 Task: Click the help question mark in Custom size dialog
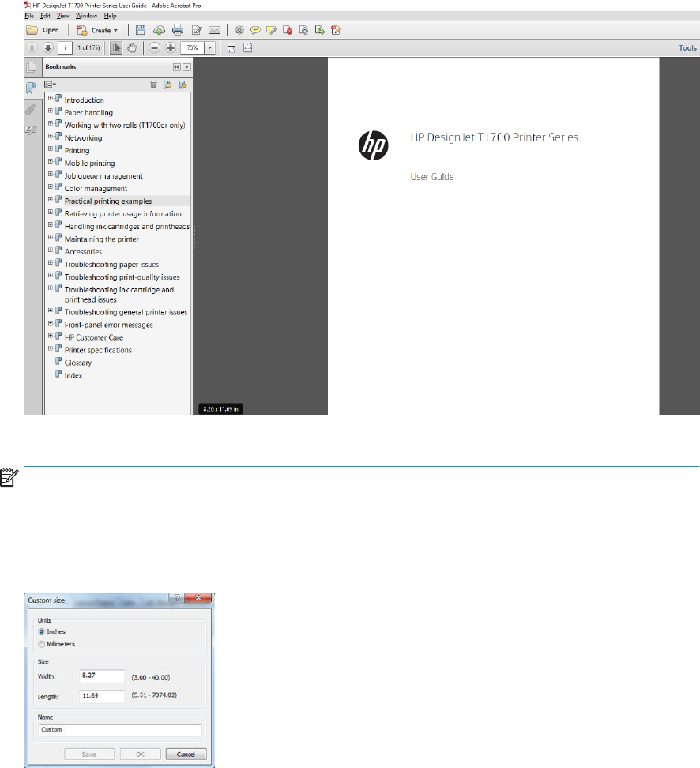(177, 597)
